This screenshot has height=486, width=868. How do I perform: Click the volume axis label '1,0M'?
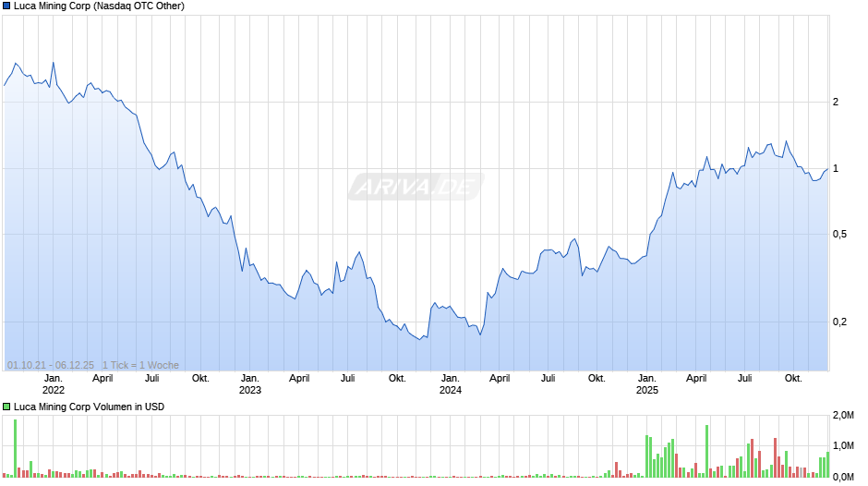843,445
